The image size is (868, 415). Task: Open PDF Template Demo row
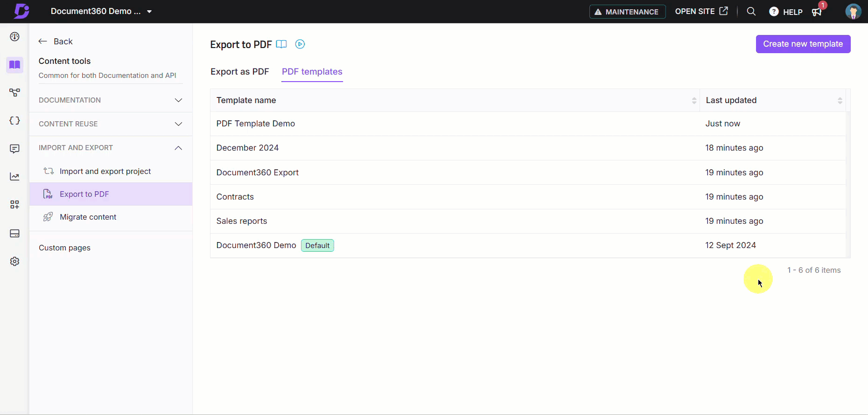click(x=528, y=124)
